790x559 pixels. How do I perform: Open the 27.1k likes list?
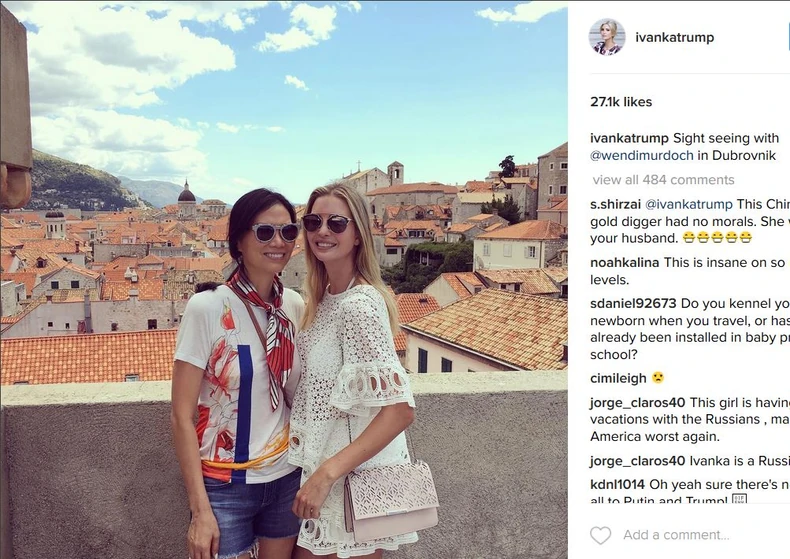pos(621,102)
